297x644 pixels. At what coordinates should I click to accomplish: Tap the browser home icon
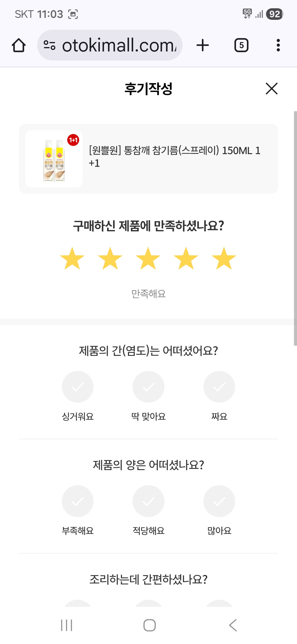click(x=19, y=45)
